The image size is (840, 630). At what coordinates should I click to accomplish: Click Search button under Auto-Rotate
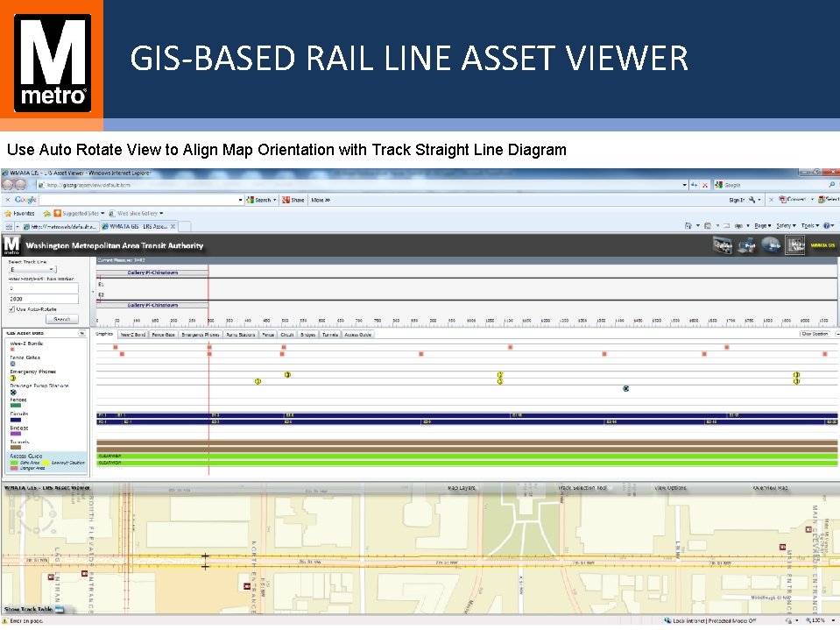click(x=62, y=319)
